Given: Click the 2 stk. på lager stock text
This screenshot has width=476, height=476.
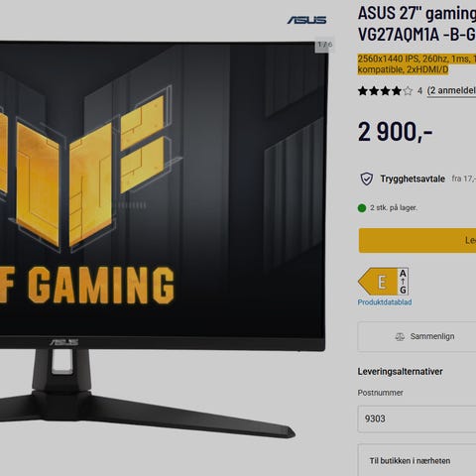Looking at the screenshot, I should point(394,208).
